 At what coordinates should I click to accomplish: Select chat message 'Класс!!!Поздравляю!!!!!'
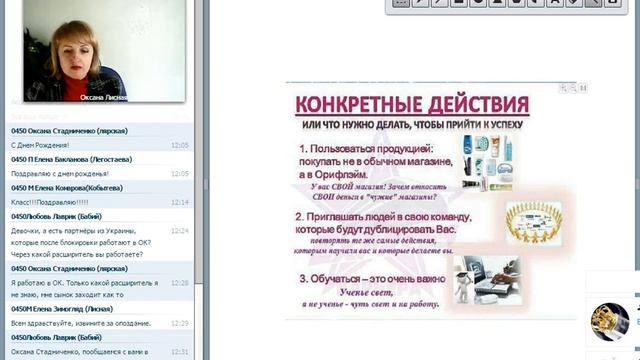49,202
